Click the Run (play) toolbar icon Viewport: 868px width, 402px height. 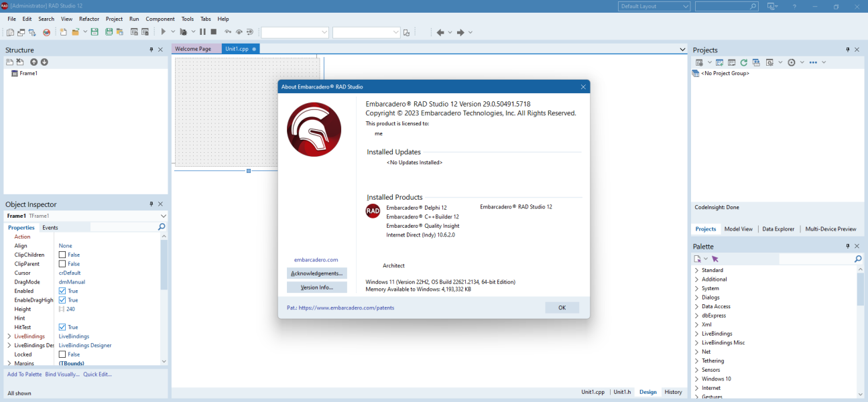click(x=163, y=32)
